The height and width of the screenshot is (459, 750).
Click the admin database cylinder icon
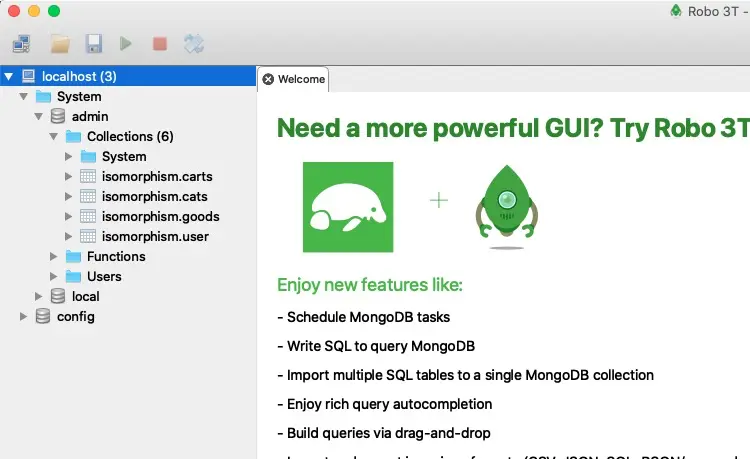tap(58, 116)
